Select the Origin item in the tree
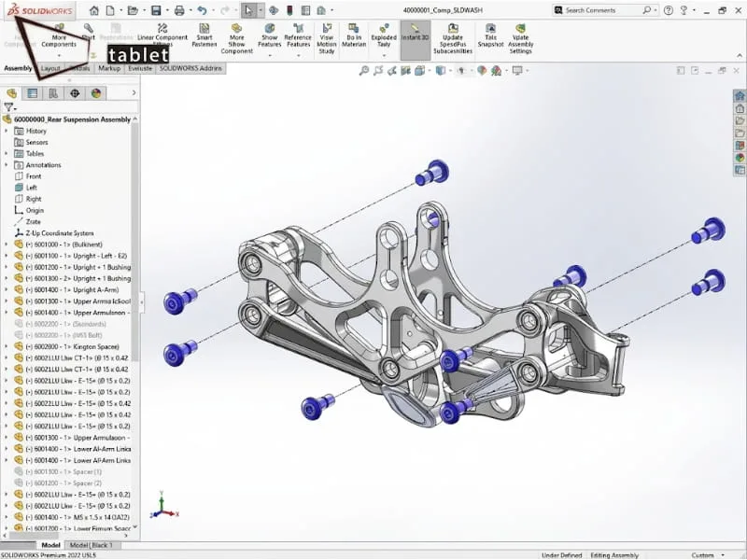Screen dimensions: 747x560 [35, 210]
